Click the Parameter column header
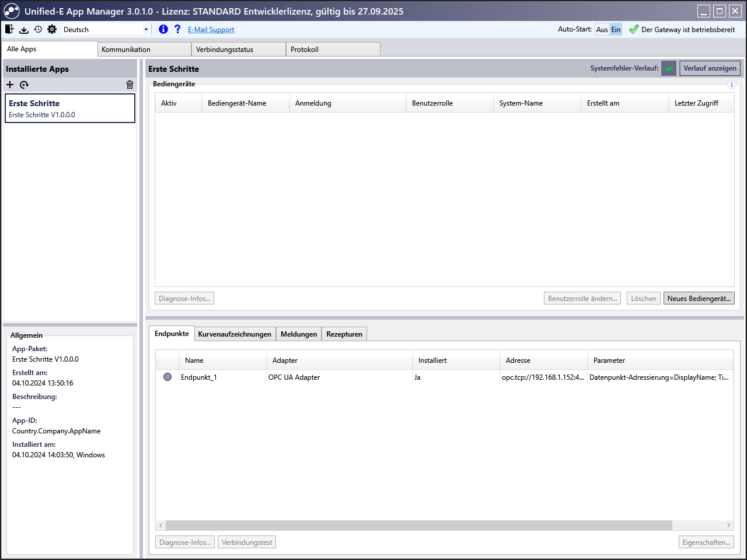The width and height of the screenshot is (747, 560). coord(661,360)
